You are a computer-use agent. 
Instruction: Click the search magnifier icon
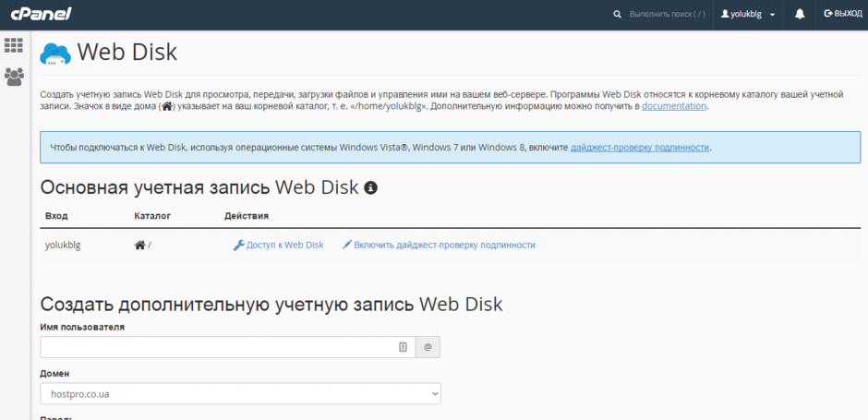(617, 15)
